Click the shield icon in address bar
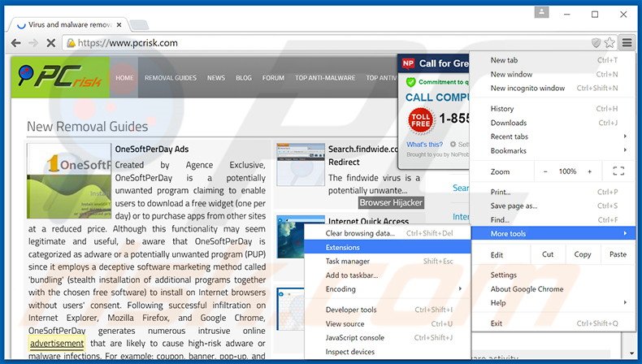642x364 pixels. tap(596, 42)
